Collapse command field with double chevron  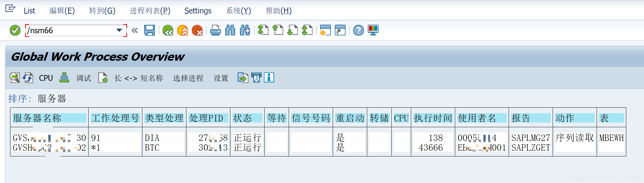tap(135, 30)
